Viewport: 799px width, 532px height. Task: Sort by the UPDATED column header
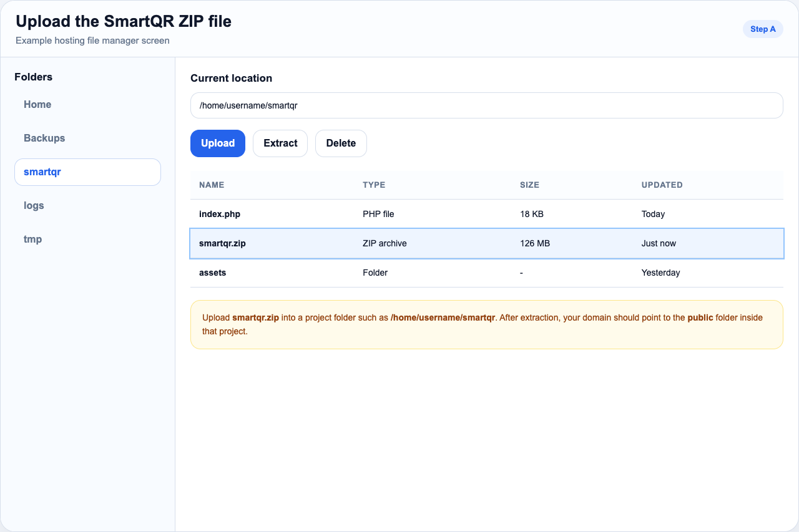662,185
